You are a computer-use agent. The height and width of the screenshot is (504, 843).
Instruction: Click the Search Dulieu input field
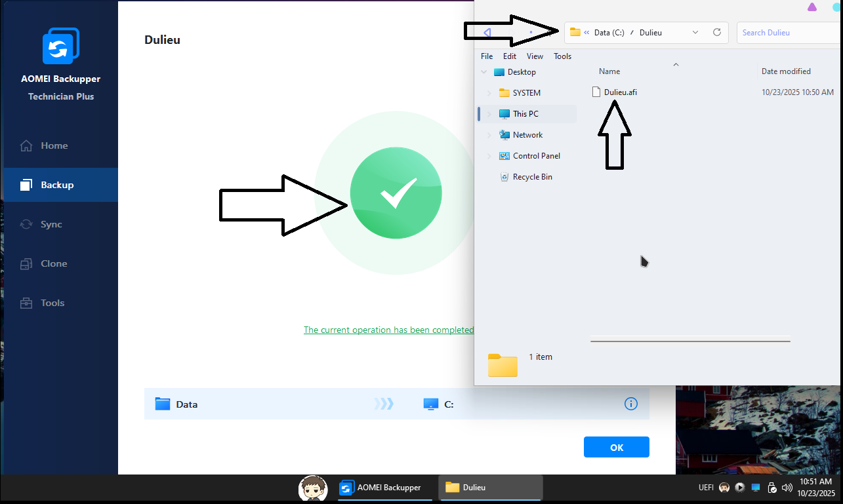(787, 32)
